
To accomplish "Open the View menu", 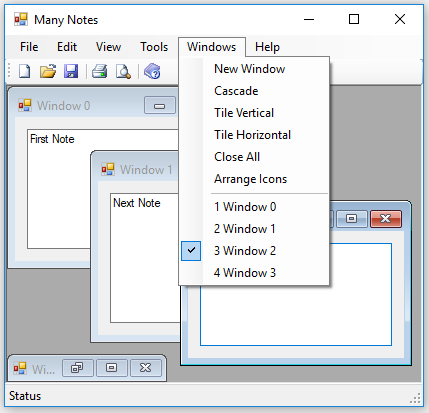I will (108, 47).
